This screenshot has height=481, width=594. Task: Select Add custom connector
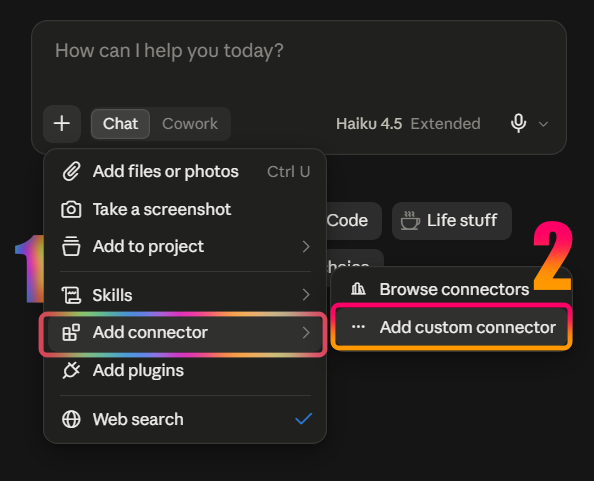pyautogui.click(x=452, y=327)
